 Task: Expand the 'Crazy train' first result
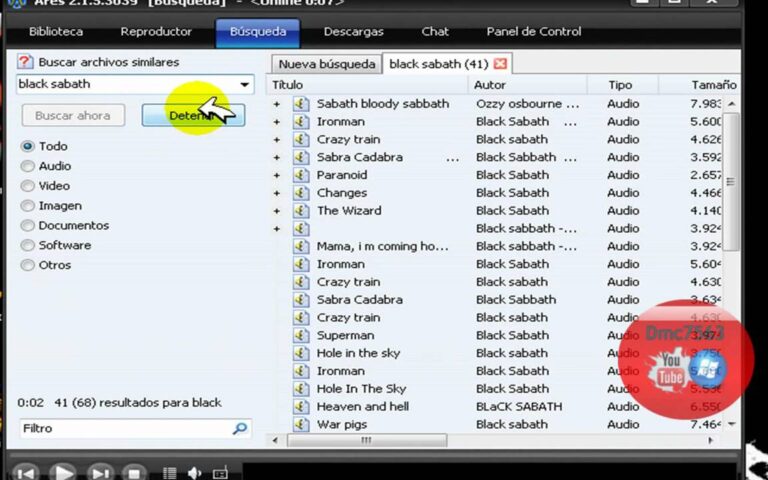277,140
